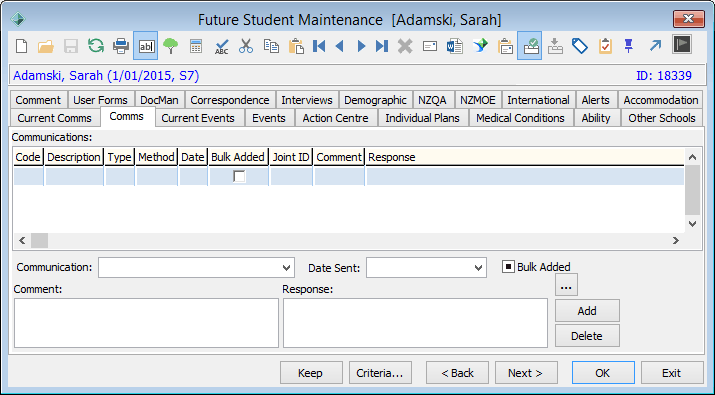Go to last record icon
Viewport: 715px width, 395px height.
pyautogui.click(x=382, y=46)
